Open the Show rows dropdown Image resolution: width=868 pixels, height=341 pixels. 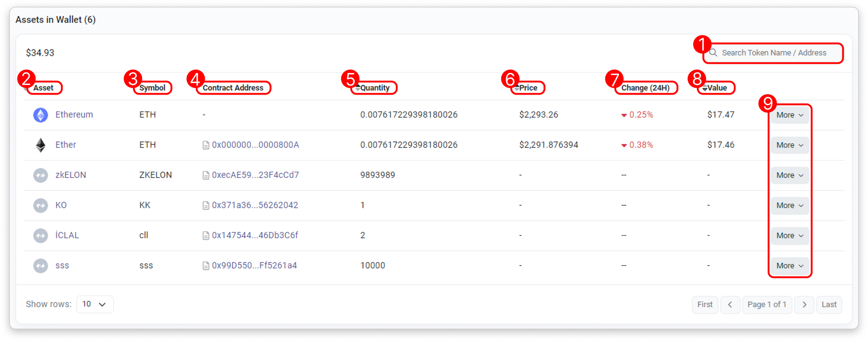95,304
